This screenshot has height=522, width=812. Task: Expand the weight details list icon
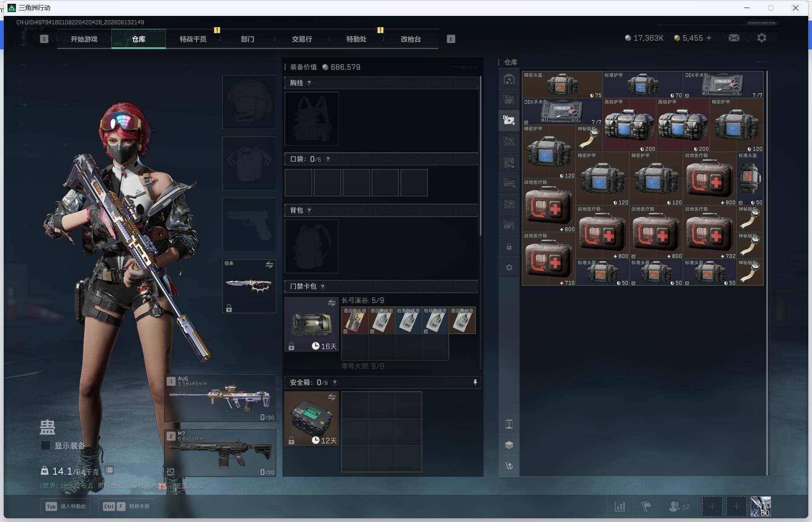pos(109,470)
